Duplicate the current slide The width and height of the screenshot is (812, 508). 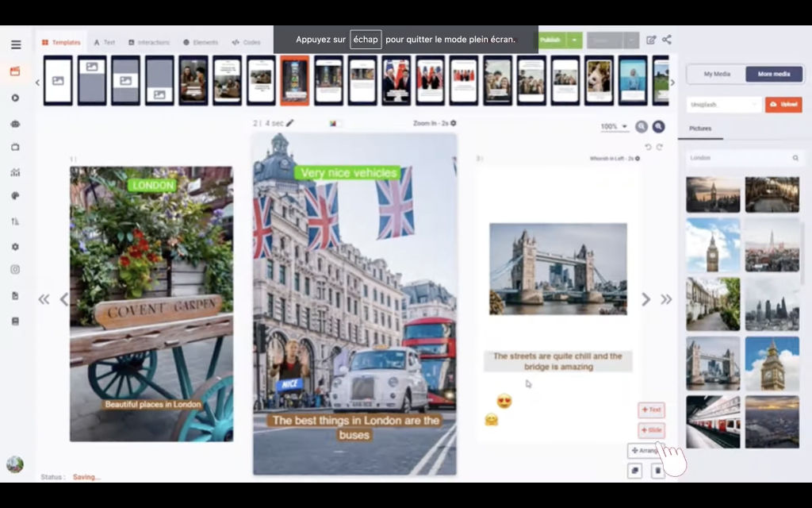[635, 471]
